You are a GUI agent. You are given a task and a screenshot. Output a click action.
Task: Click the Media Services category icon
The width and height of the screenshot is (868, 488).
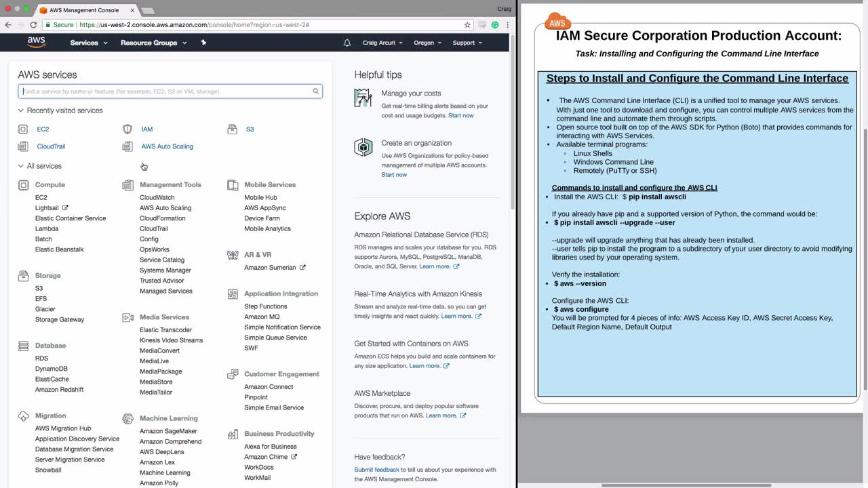coord(128,317)
